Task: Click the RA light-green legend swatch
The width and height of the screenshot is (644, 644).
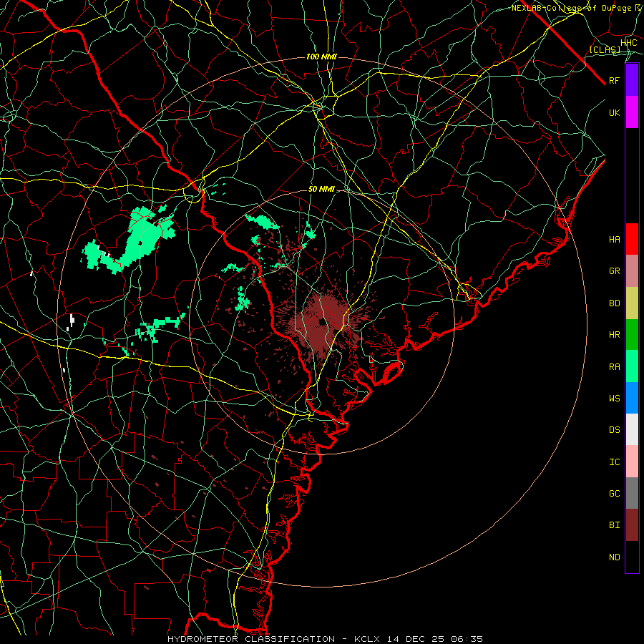Action: click(632, 366)
